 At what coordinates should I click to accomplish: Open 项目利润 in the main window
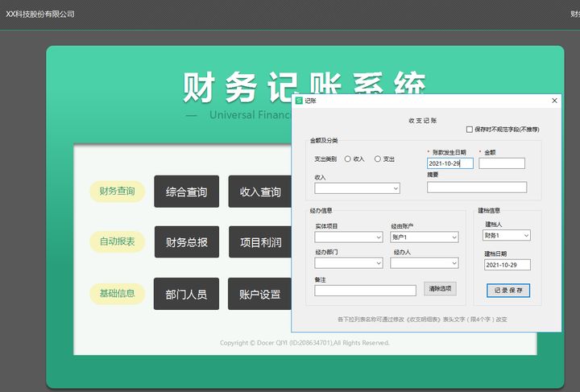[260, 242]
